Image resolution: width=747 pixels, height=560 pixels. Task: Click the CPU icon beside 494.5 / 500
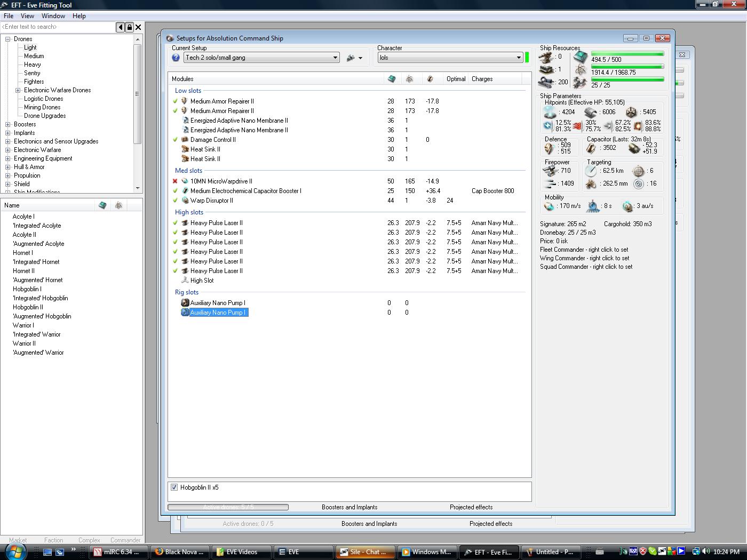point(581,57)
